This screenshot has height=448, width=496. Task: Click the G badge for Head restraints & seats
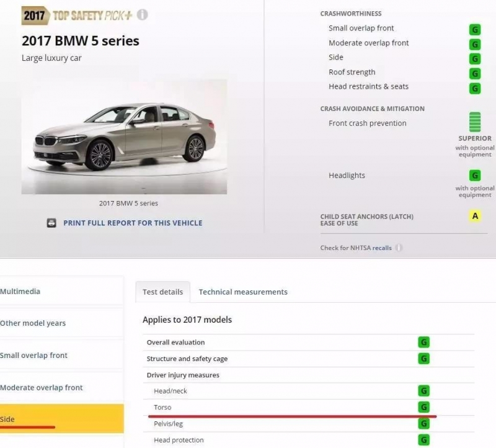pos(474,88)
